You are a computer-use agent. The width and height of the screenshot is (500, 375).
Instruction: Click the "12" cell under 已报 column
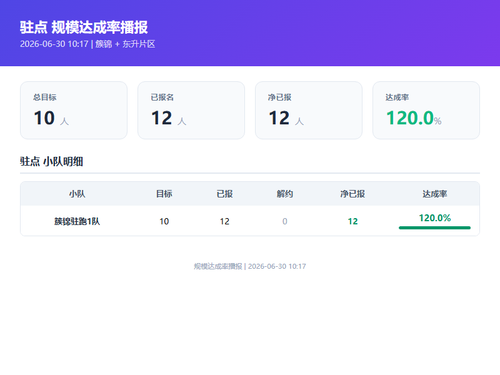pyautogui.click(x=225, y=221)
